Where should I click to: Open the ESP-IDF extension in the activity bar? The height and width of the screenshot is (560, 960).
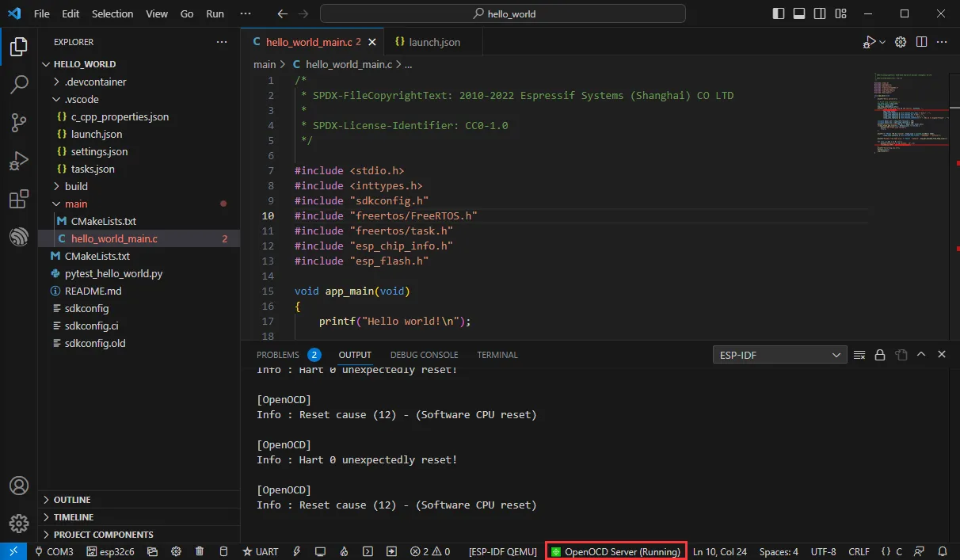coord(19,237)
